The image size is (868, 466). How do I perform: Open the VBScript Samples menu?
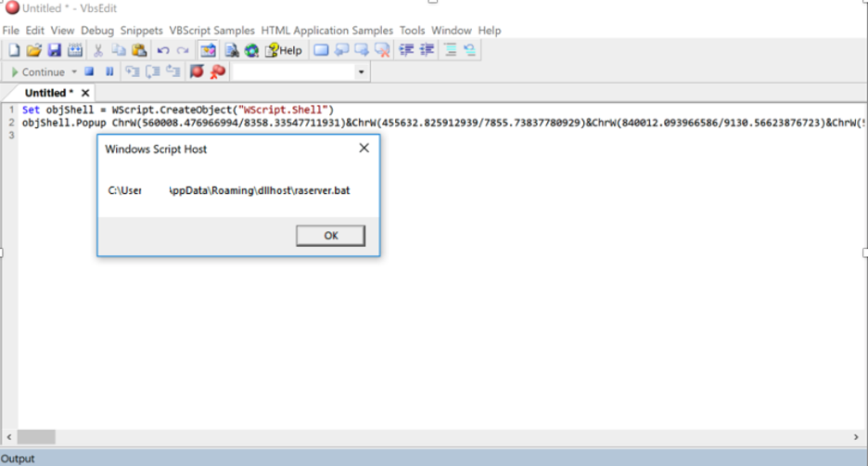(x=211, y=31)
